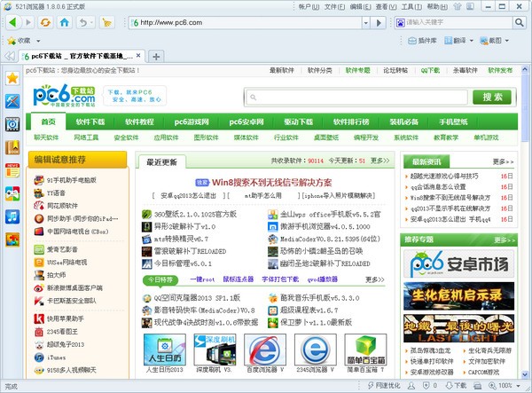This screenshot has width=532, height=393.
Task: Open the news icon in left sidebar
Action: click(12, 170)
